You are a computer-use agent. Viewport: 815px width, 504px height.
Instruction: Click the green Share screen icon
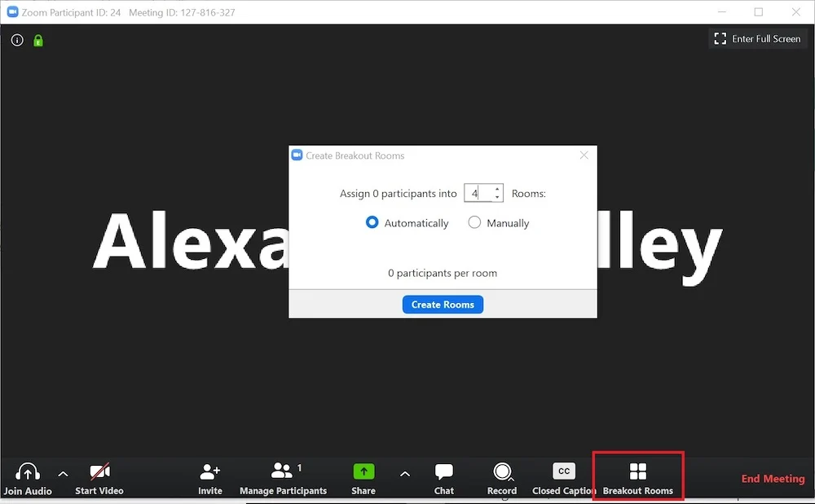point(363,471)
